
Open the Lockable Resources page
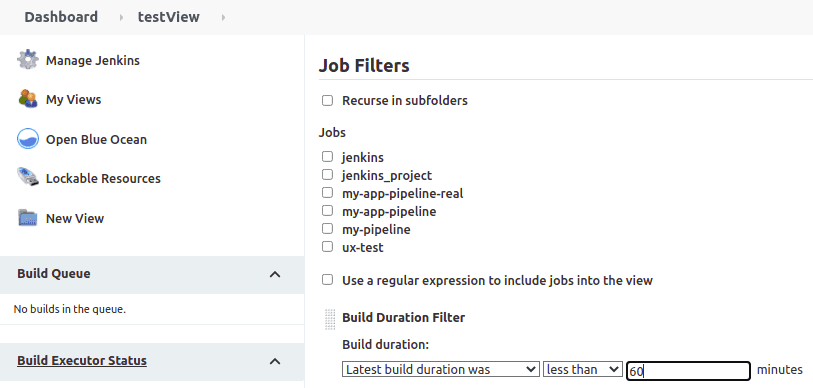[103, 178]
